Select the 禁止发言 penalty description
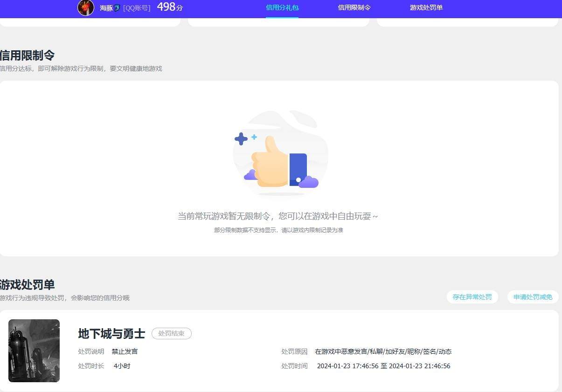562x392 pixels. (x=125, y=351)
